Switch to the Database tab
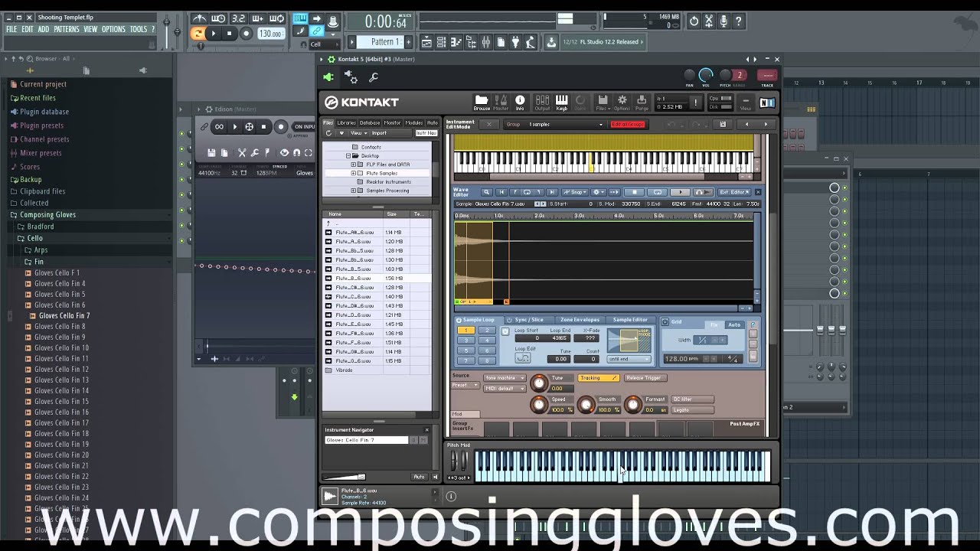Viewport: 980px width, 551px height. (x=370, y=123)
